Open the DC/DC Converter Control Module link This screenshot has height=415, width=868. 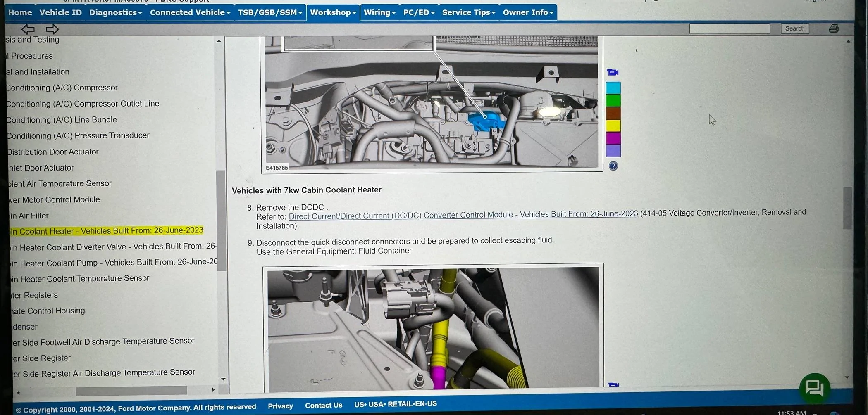(x=463, y=215)
